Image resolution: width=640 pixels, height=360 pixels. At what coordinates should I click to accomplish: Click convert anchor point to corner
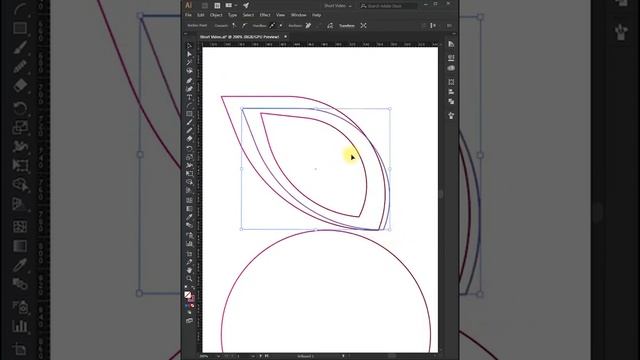(234, 25)
